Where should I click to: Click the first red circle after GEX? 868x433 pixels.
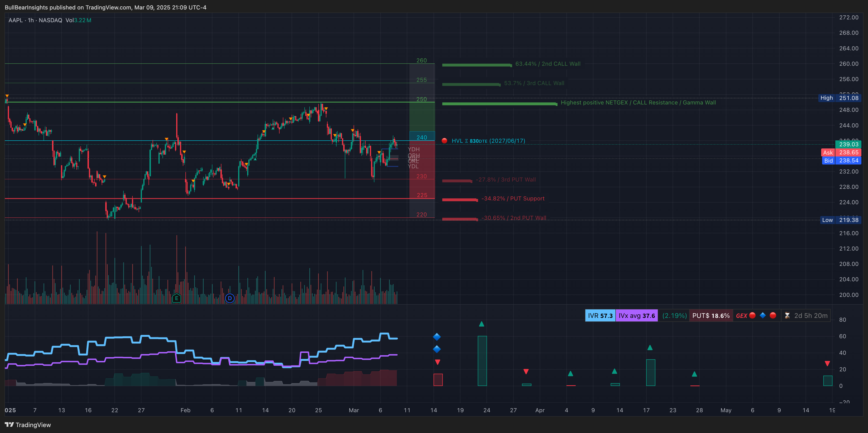752,316
